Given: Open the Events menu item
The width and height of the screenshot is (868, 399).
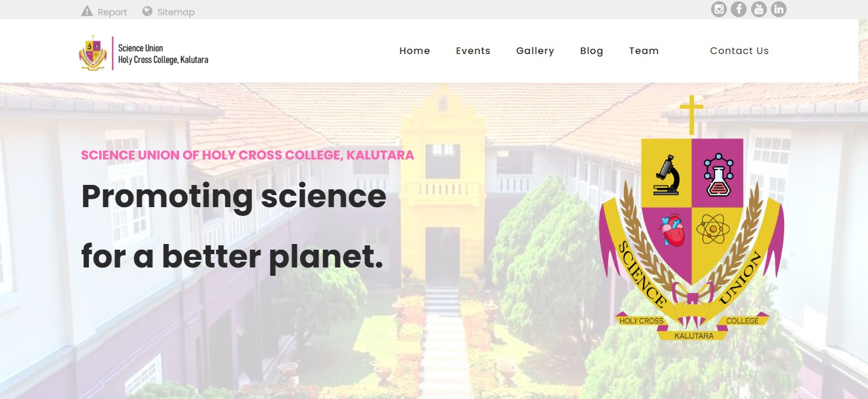Looking at the screenshot, I should click(473, 51).
